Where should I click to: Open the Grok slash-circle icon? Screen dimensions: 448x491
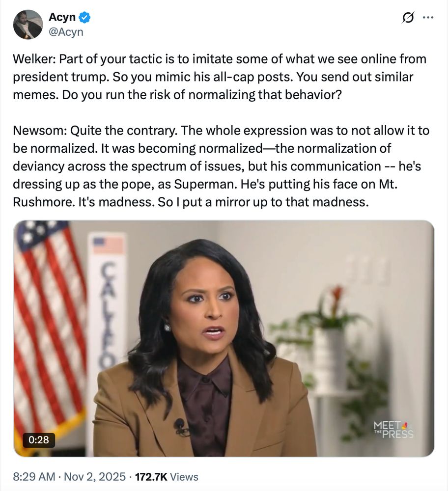pyautogui.click(x=409, y=18)
